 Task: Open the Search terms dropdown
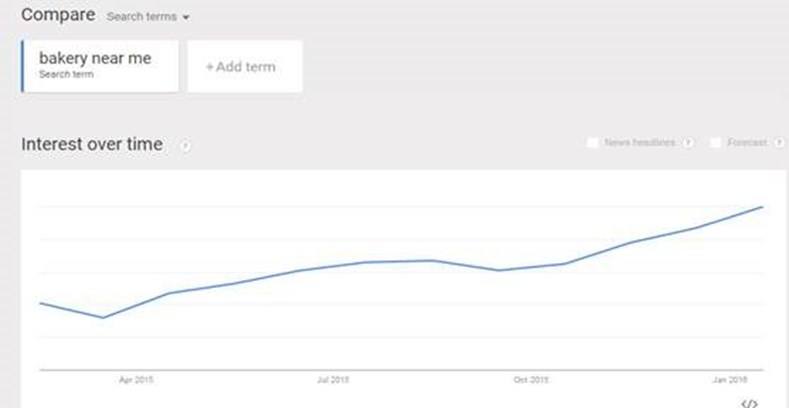[x=148, y=17]
